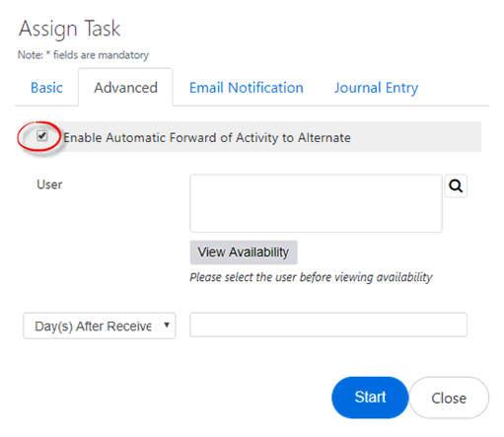Click the days value input field

328,325
